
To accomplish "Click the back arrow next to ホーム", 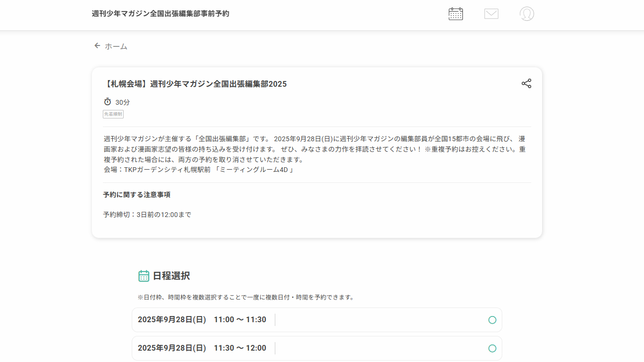I will tap(97, 45).
